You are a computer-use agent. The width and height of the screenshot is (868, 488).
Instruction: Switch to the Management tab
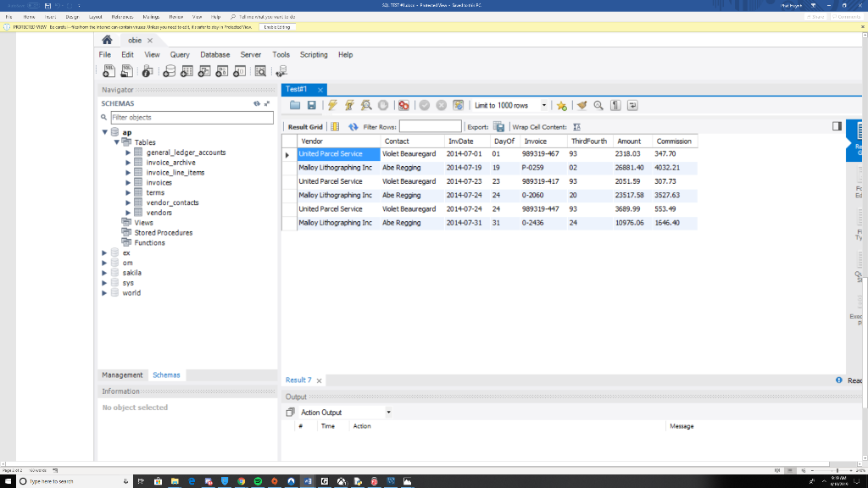pos(122,374)
